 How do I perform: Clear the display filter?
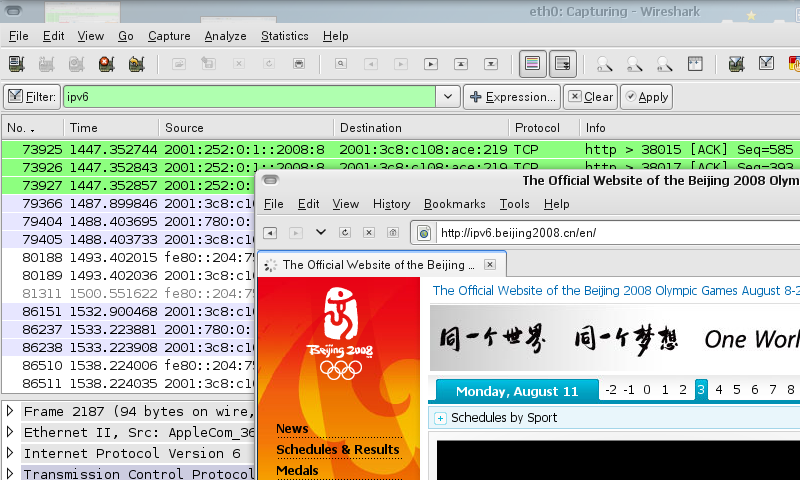tap(590, 97)
